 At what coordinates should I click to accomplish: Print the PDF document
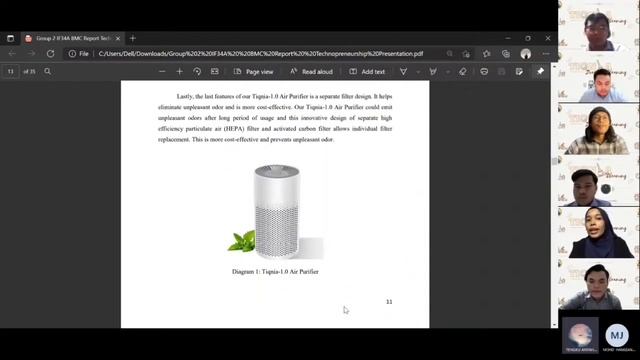[484, 71]
